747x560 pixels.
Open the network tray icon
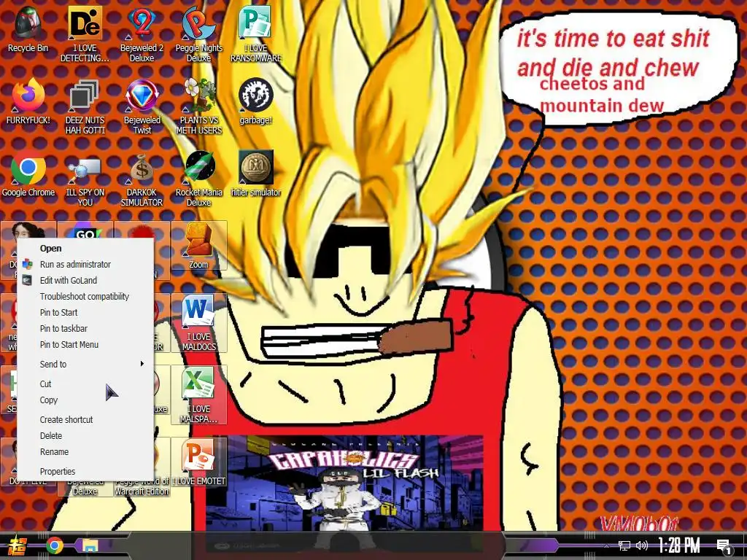pos(624,545)
